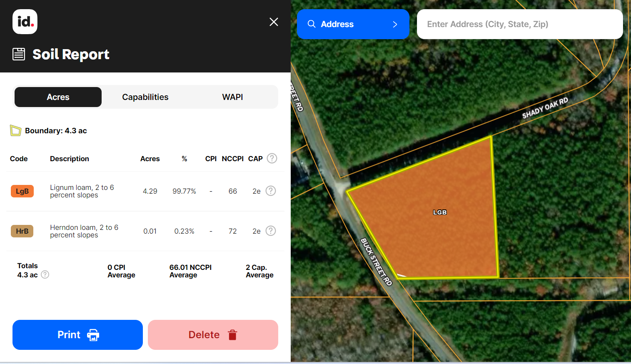Click the orange LgB soil code swatch

pos(22,191)
